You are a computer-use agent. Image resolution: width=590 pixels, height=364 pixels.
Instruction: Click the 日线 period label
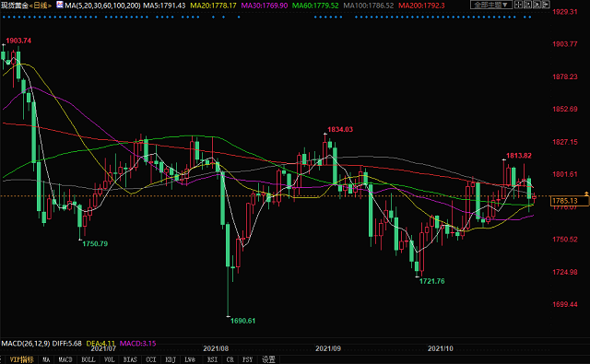pos(40,6)
